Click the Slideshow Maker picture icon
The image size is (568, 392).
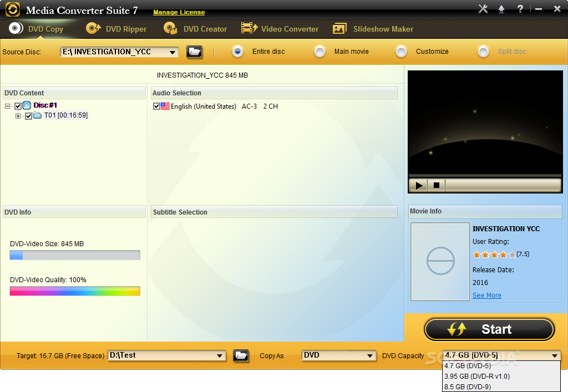pyautogui.click(x=339, y=29)
